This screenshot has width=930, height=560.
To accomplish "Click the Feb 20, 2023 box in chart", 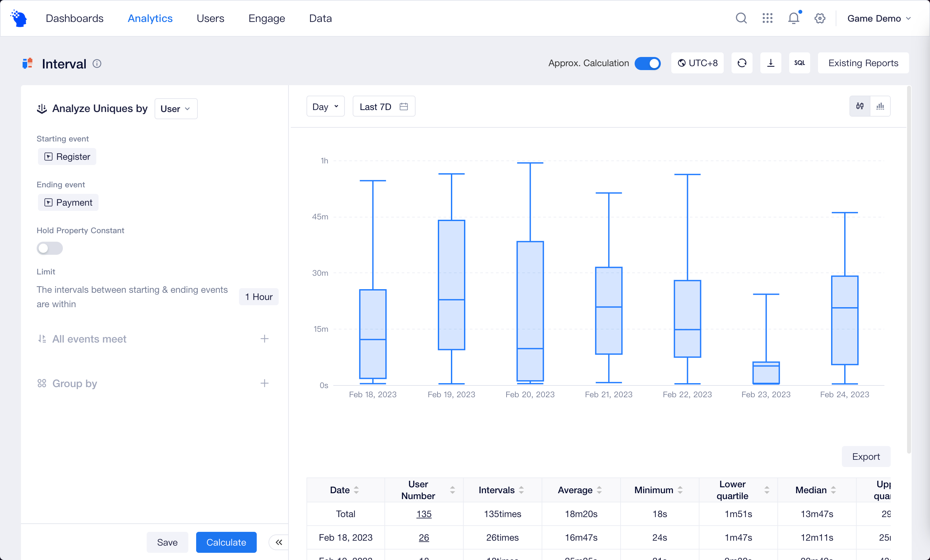I will tap(530, 311).
